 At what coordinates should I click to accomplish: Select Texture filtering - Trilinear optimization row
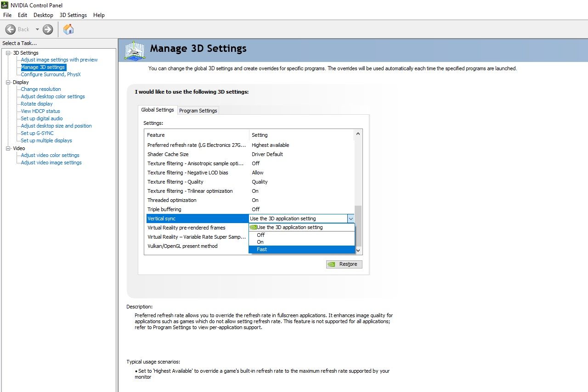coord(250,191)
